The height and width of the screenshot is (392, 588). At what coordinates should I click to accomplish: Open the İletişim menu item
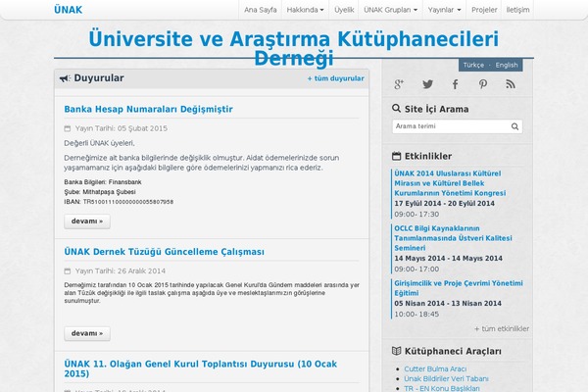click(x=517, y=10)
